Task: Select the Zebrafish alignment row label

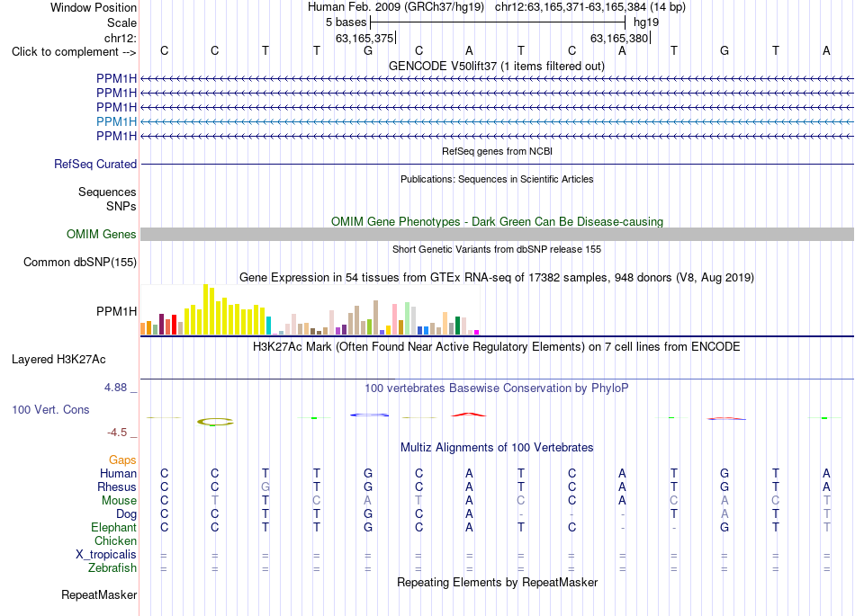Action: pyautogui.click(x=112, y=567)
